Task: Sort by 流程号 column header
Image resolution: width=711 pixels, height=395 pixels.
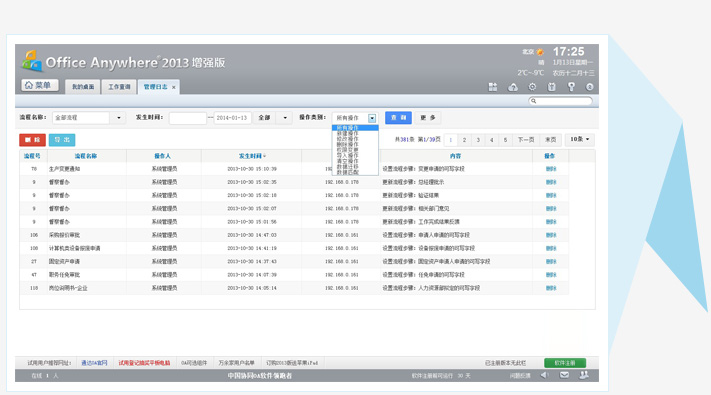Action: (x=32, y=156)
